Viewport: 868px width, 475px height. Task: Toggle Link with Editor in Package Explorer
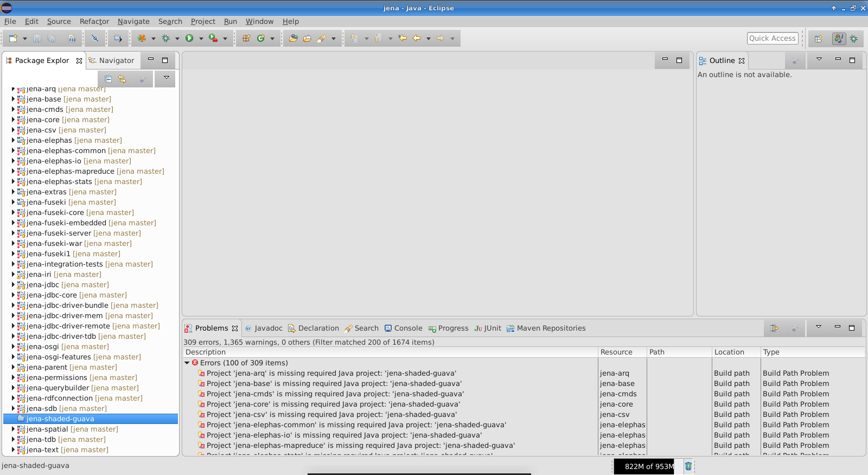[x=122, y=79]
